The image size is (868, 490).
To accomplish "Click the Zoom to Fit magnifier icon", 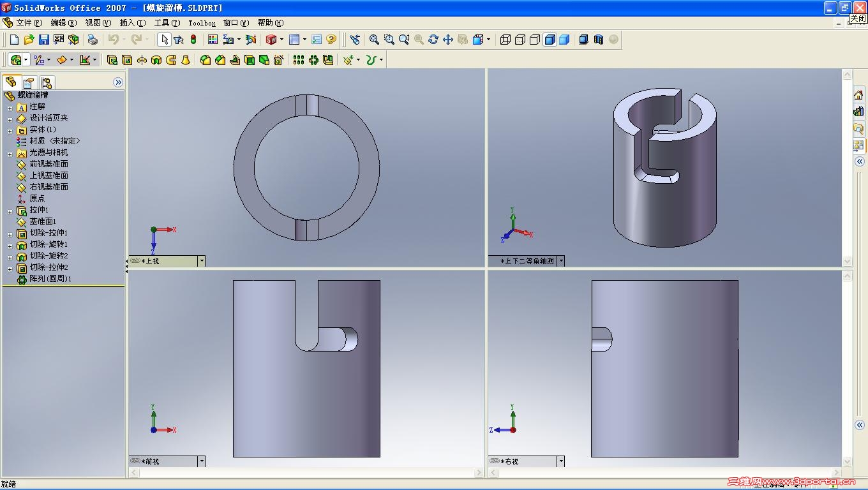I will [375, 40].
